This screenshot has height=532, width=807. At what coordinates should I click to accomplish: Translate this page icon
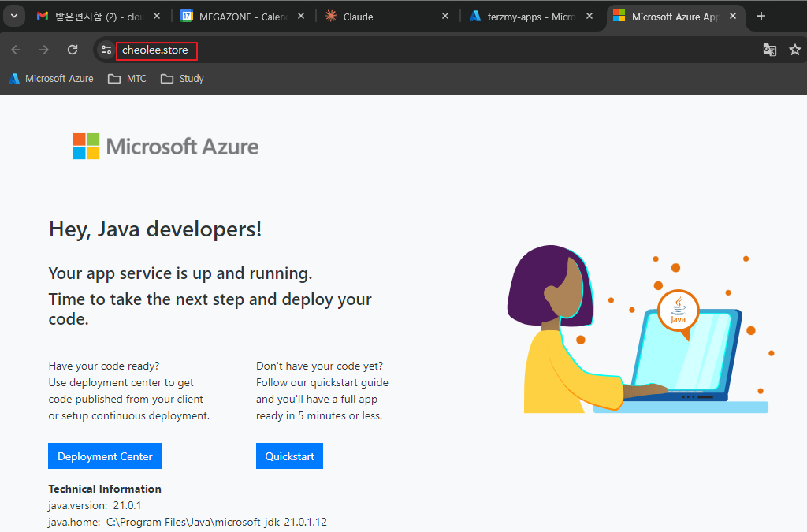click(x=769, y=50)
